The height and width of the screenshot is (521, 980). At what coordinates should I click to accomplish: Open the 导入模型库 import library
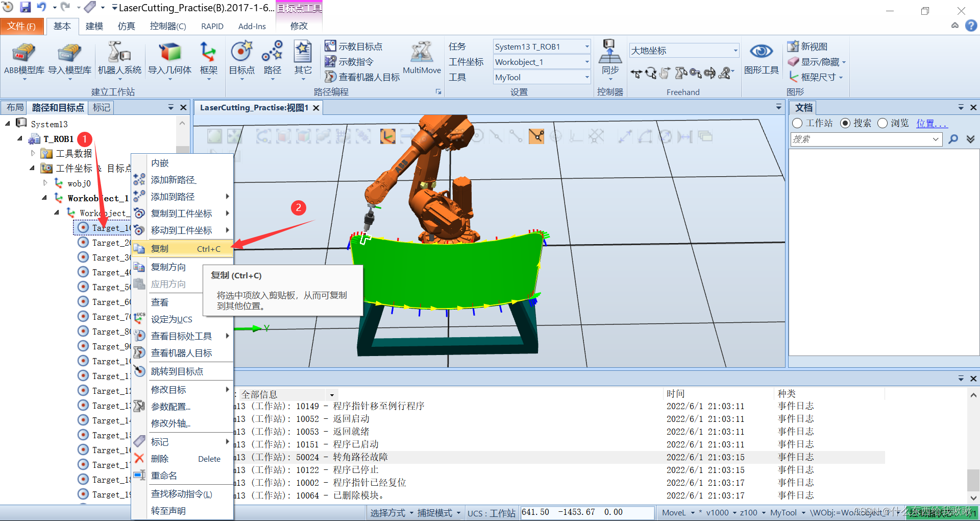(69, 60)
